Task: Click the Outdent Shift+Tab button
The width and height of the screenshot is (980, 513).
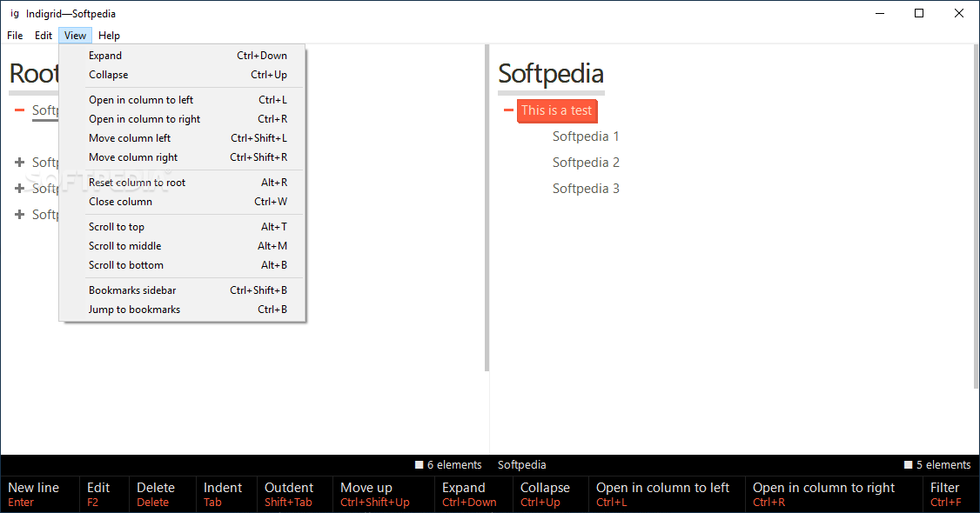Action: coord(295,494)
